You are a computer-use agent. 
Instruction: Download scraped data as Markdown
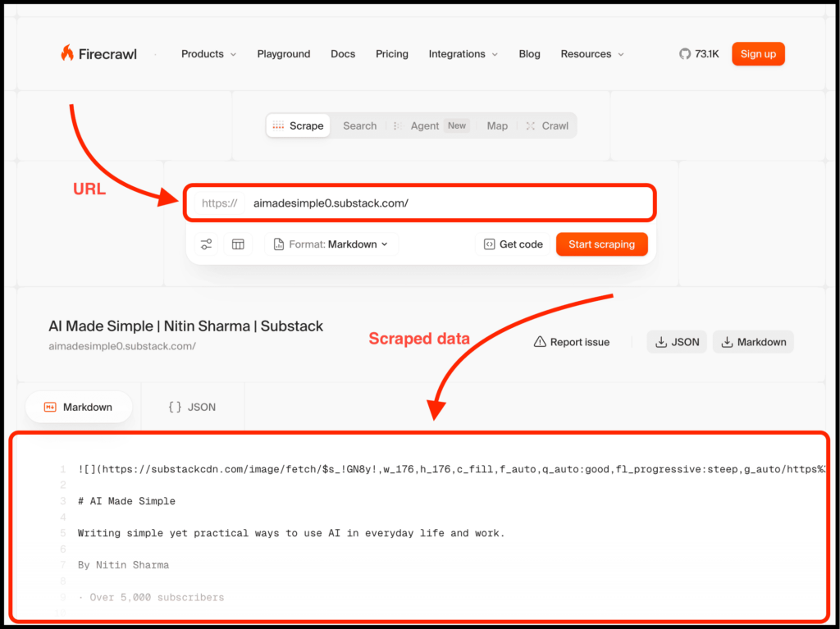coord(753,342)
